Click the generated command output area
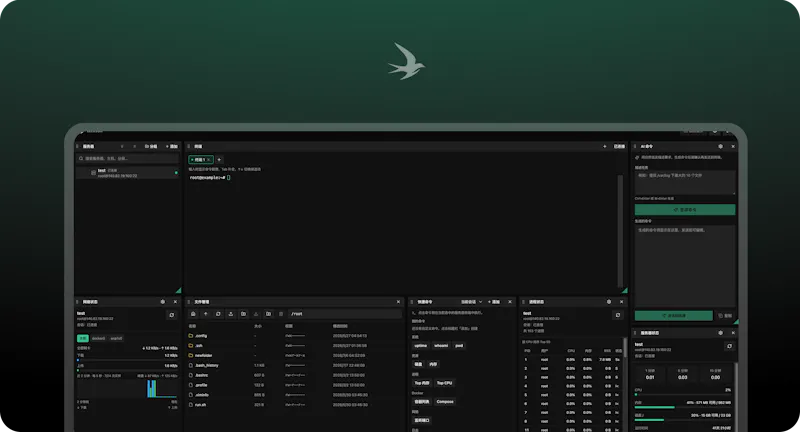Image resolution: width=800 pixels, height=432 pixels. 685,265
